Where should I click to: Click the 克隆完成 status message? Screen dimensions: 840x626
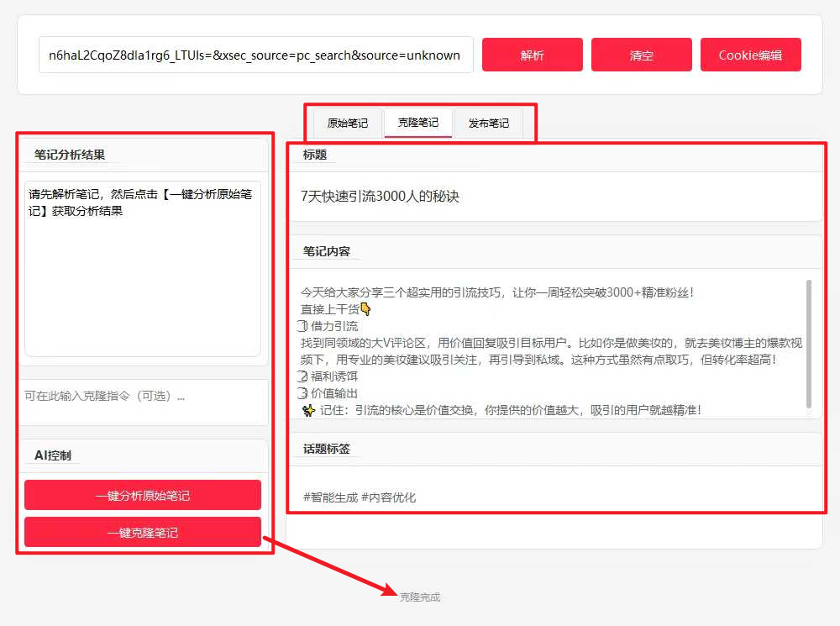click(419, 597)
